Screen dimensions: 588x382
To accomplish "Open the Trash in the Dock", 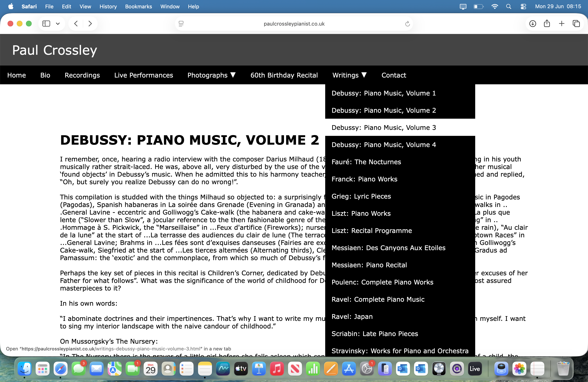I will click(563, 369).
